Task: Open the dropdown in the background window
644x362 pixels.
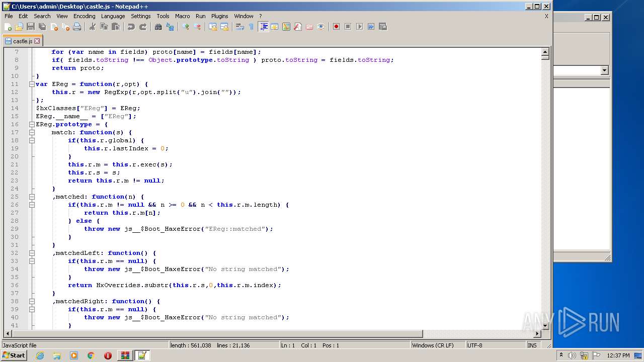Action: [605, 70]
